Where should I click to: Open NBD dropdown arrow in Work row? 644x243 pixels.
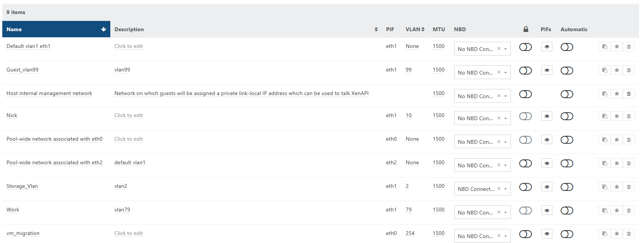506,213
